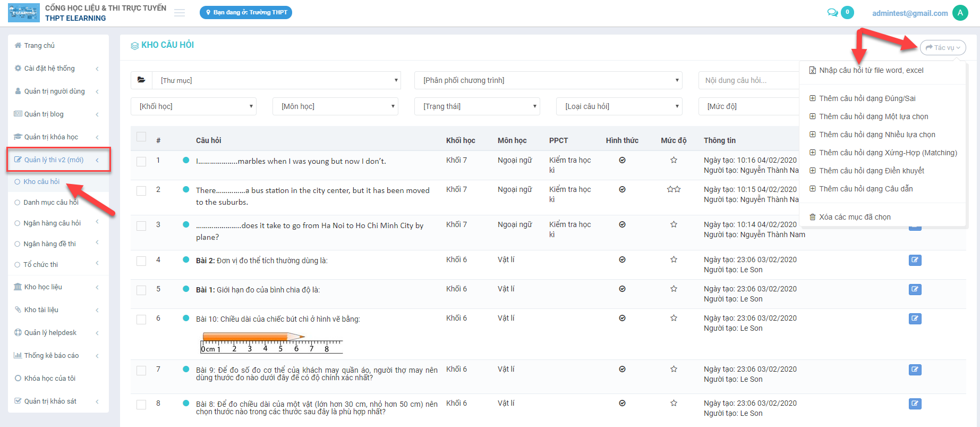
Task: Expand the Phân phối chương trình dropdown
Action: coord(548,80)
